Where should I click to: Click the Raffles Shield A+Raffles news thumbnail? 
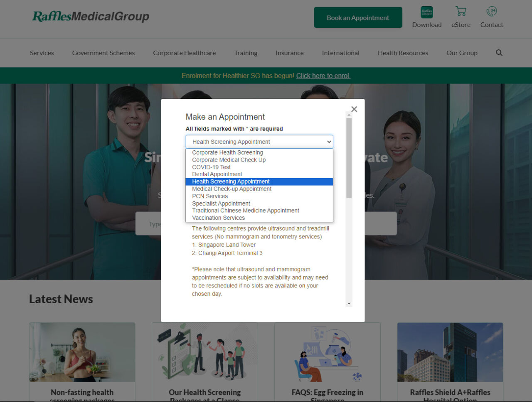pos(450,352)
